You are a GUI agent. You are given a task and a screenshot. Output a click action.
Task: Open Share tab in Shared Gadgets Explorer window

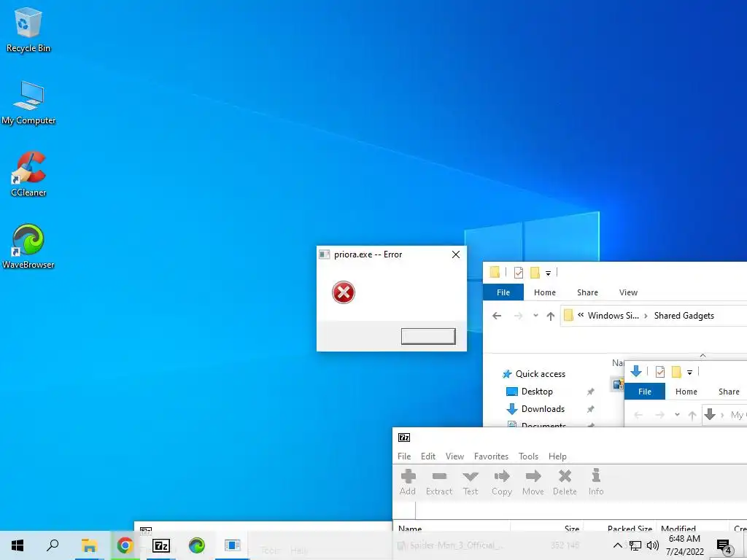(x=587, y=292)
